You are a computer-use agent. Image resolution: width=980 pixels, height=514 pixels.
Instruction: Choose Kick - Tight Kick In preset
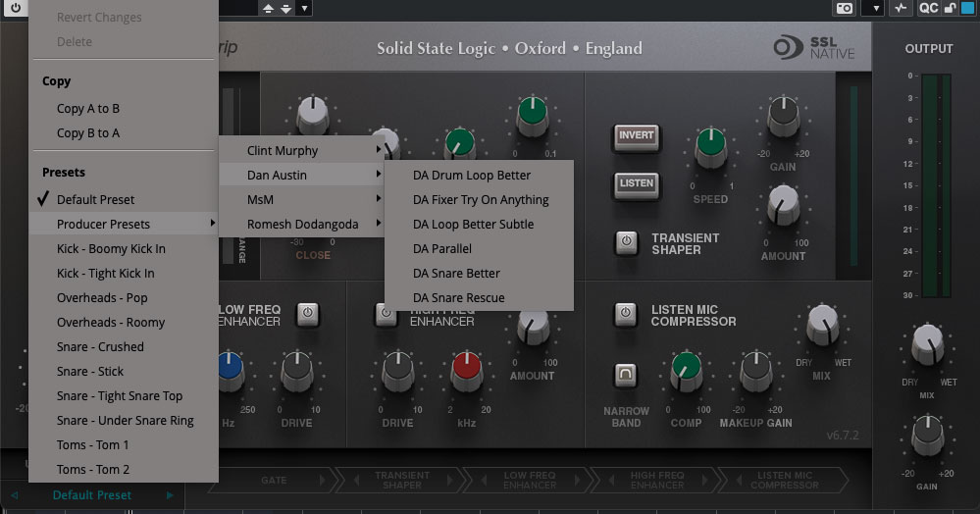pos(124,274)
